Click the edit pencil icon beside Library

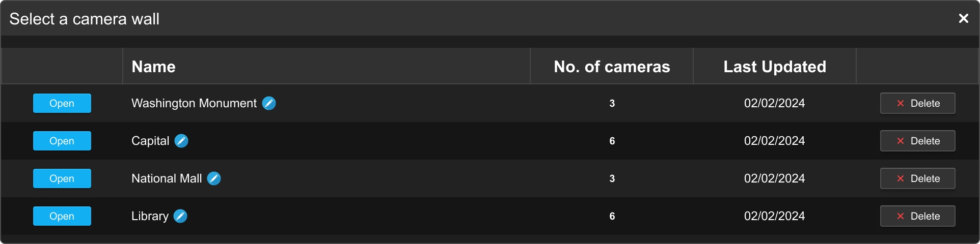(x=180, y=216)
